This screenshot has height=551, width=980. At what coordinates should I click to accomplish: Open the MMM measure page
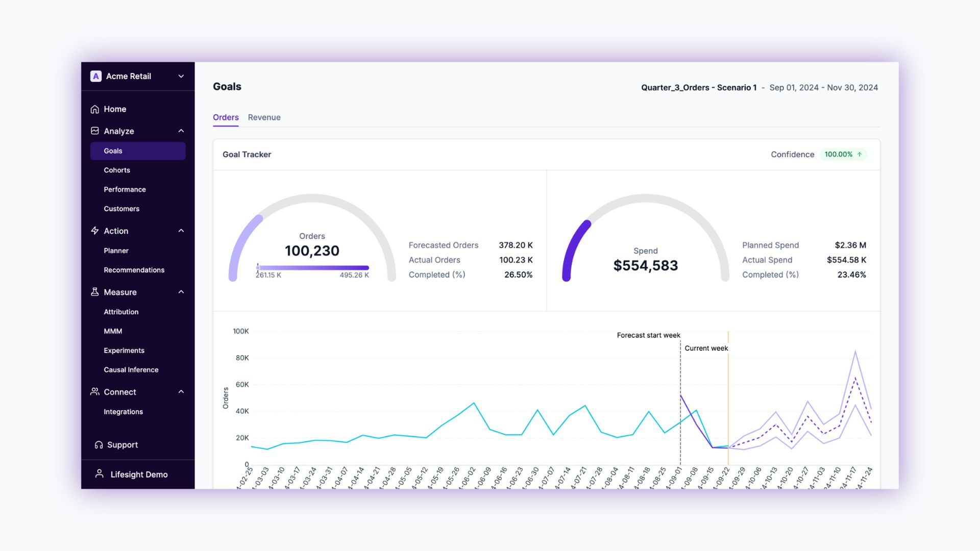click(x=113, y=331)
